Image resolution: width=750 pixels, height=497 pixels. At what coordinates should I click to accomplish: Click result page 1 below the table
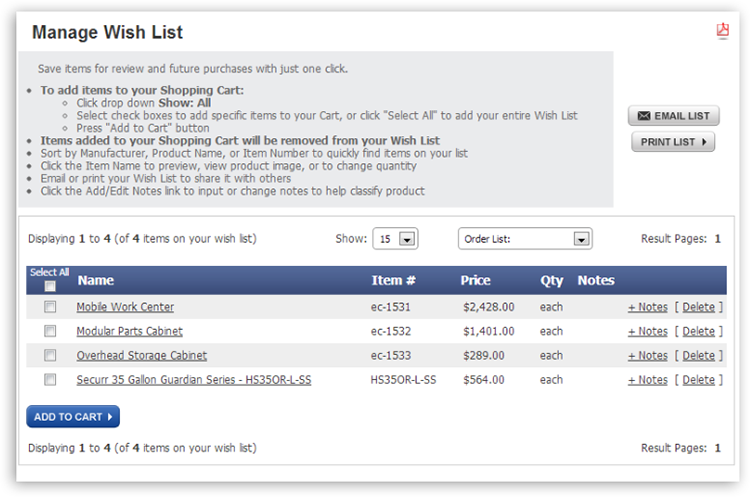pyautogui.click(x=717, y=448)
